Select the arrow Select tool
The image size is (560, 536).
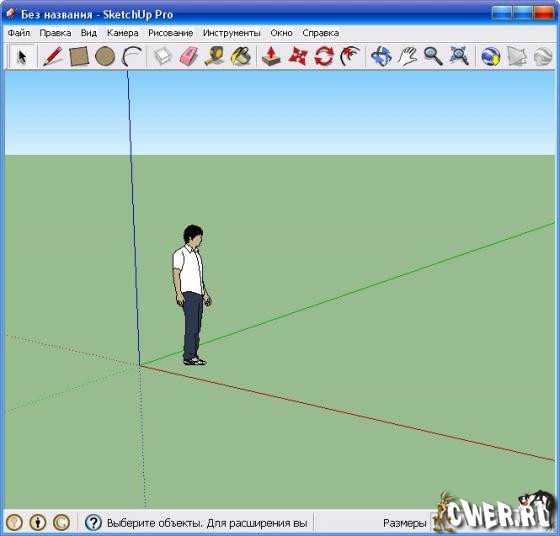point(22,56)
